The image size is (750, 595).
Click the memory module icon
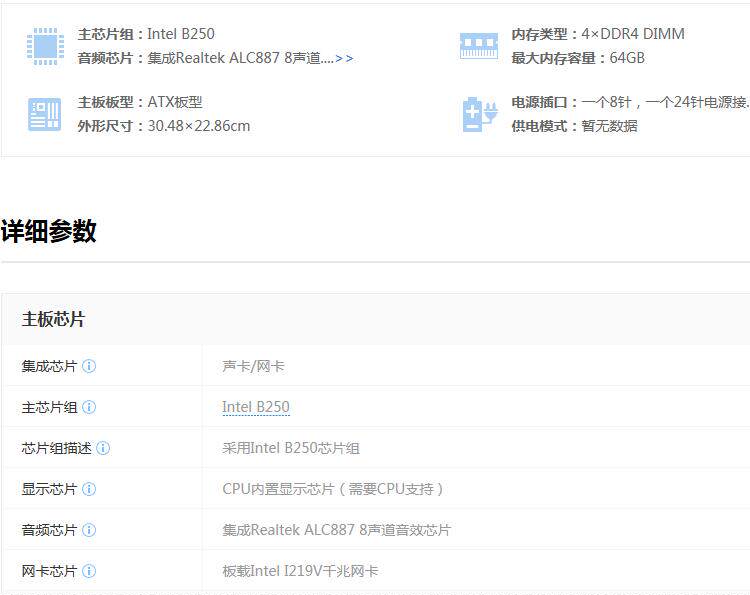[x=478, y=46]
